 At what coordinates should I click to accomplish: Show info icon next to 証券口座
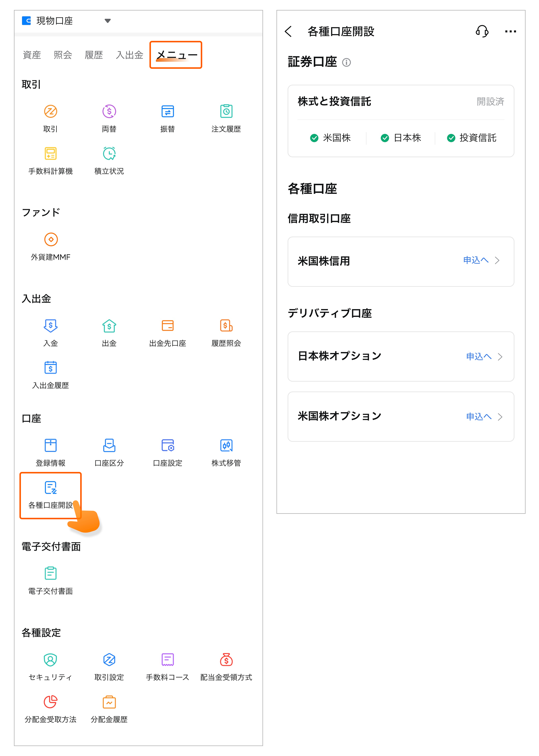point(346,63)
